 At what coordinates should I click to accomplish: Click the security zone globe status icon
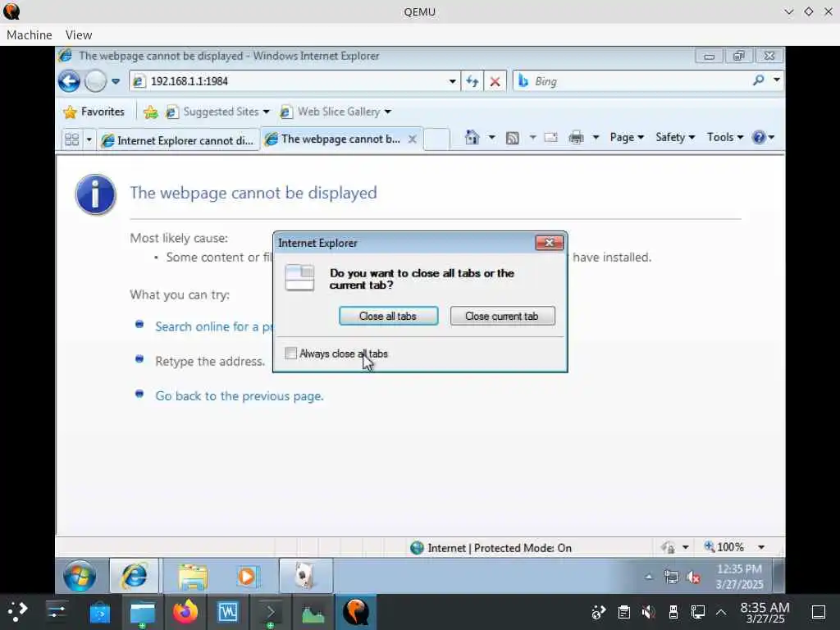pyautogui.click(x=417, y=547)
